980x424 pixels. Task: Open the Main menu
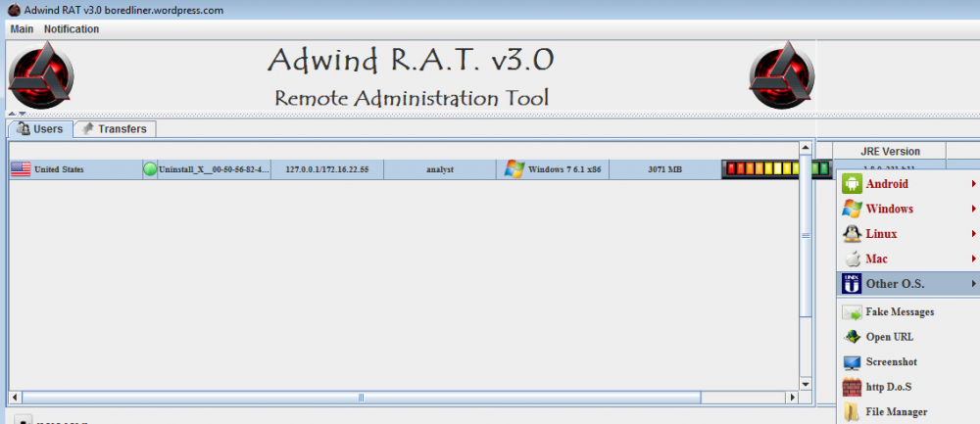tap(22, 28)
